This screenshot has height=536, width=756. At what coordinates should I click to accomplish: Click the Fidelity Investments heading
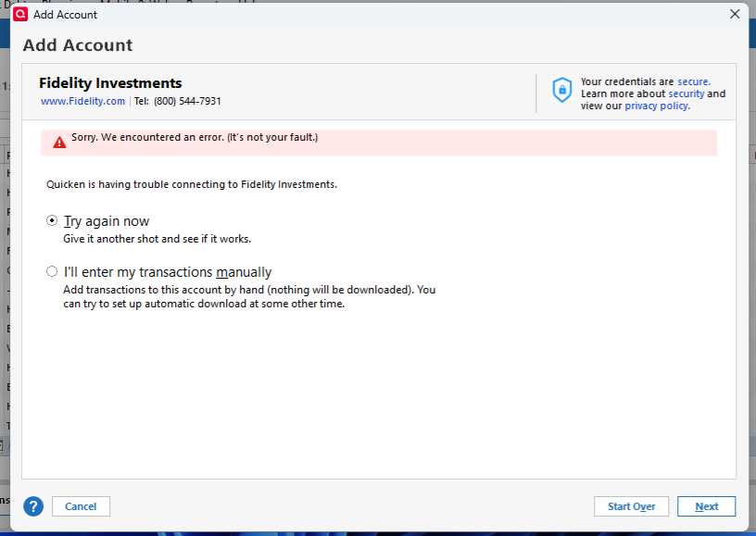[110, 82]
